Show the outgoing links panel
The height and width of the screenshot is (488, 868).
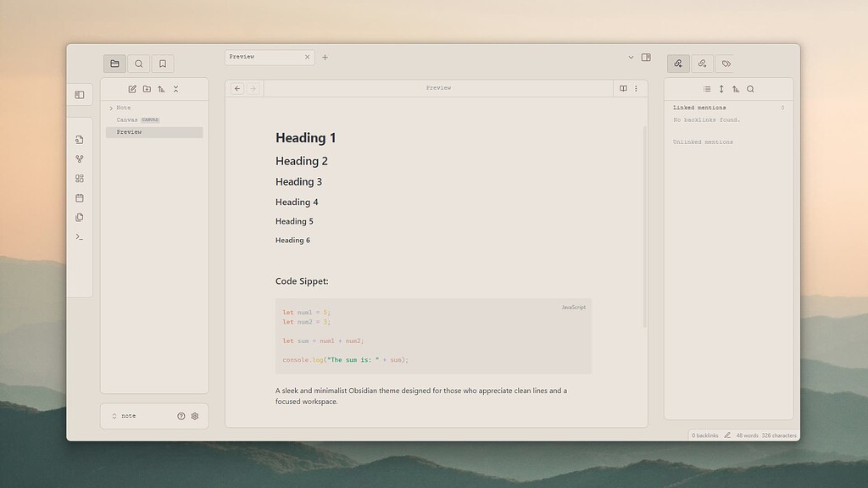pos(702,64)
